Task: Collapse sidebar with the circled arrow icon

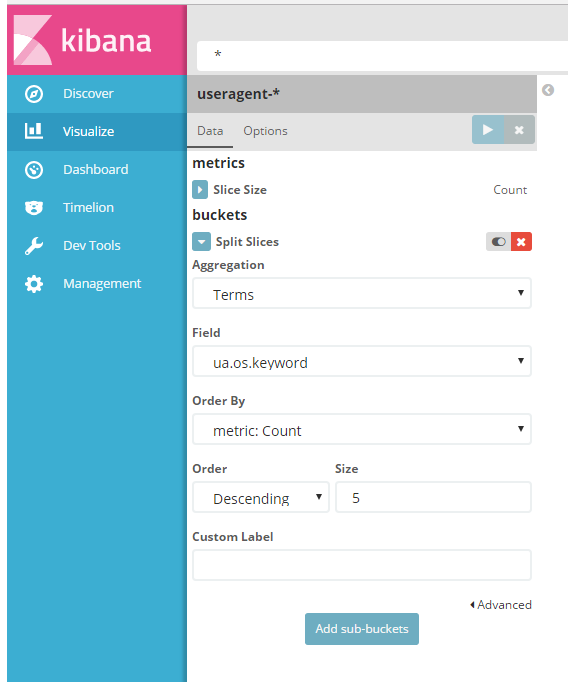Action: pyautogui.click(x=548, y=90)
